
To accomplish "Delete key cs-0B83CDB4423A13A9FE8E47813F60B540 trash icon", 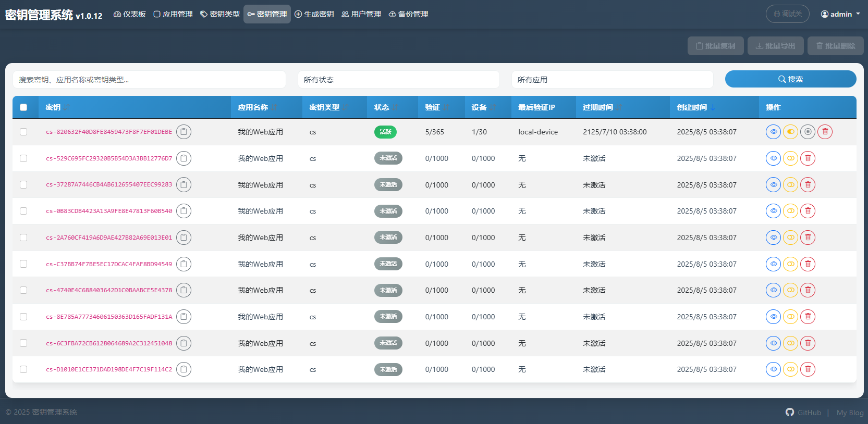I will tap(808, 211).
